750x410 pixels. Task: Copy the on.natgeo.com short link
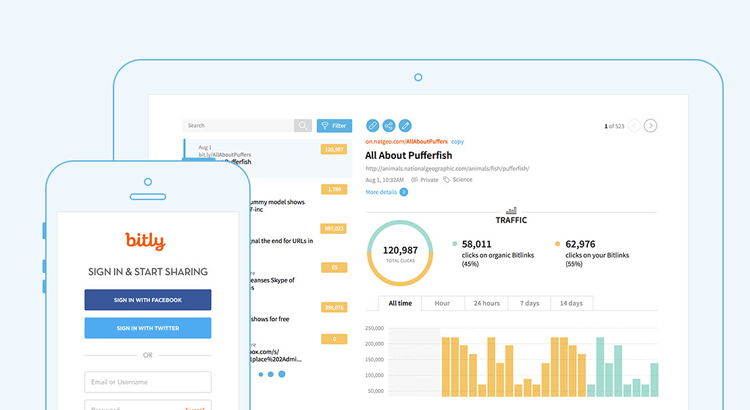457,142
